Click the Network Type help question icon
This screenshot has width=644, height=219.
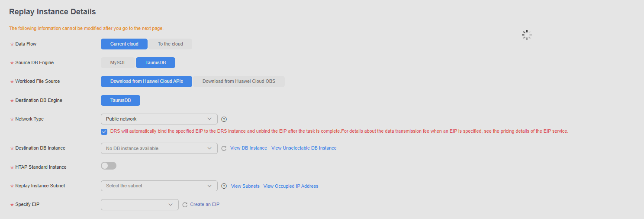coord(224,119)
